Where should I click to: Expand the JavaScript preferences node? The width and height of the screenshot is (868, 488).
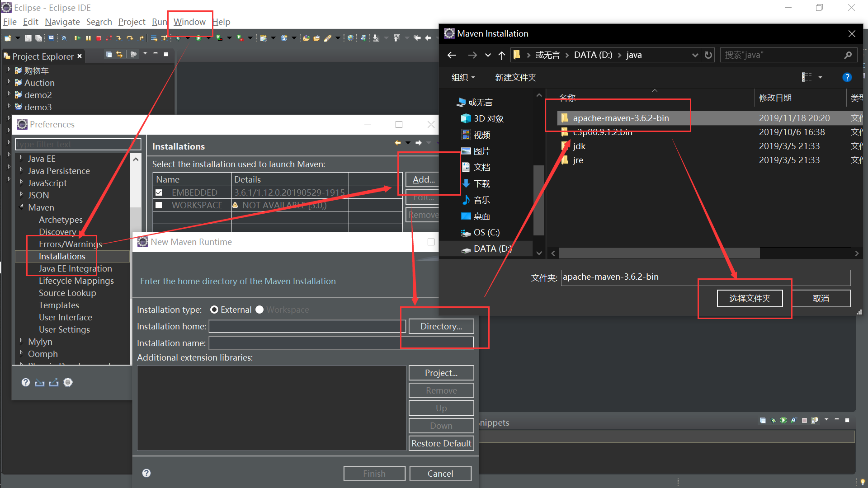[x=21, y=183]
